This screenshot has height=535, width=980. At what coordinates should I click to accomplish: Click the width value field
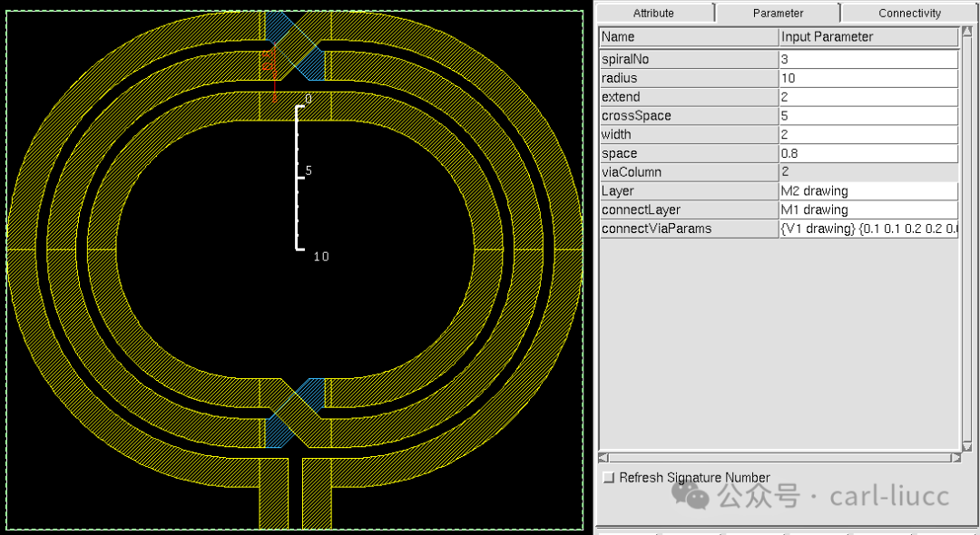[868, 134]
